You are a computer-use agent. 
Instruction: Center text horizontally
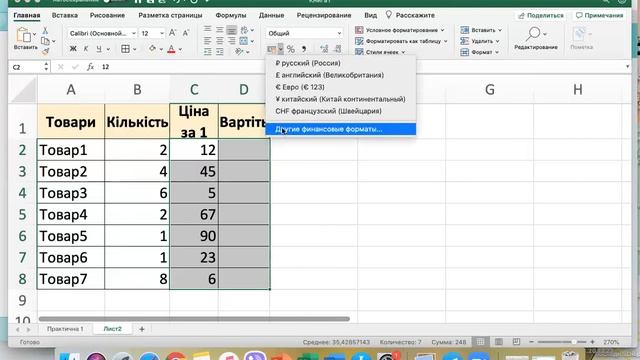pyautogui.click(x=220, y=41)
